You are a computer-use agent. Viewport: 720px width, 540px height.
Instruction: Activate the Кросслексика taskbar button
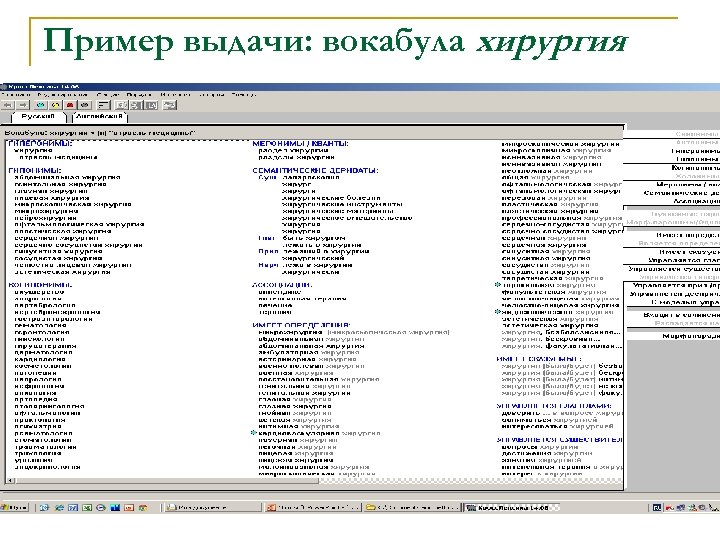[511, 507]
